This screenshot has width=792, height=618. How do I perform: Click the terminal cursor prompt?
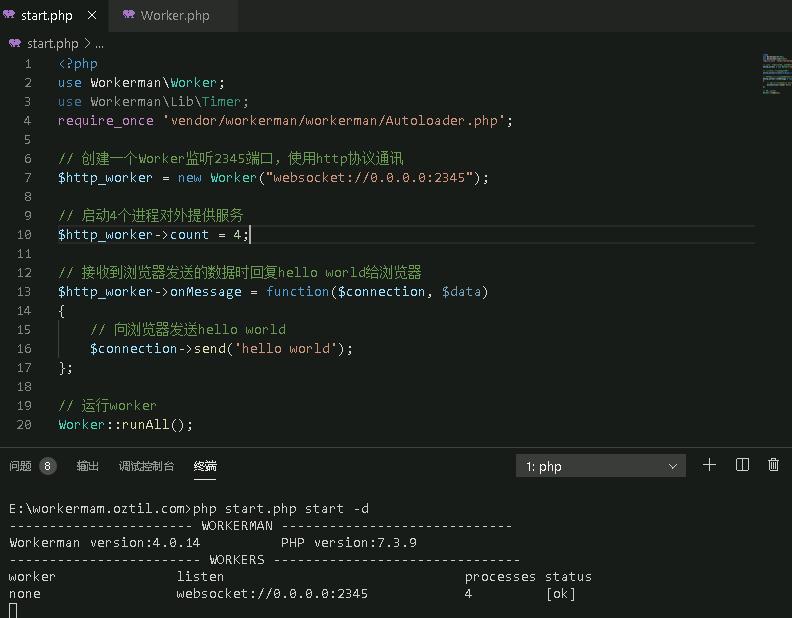tap(13, 611)
